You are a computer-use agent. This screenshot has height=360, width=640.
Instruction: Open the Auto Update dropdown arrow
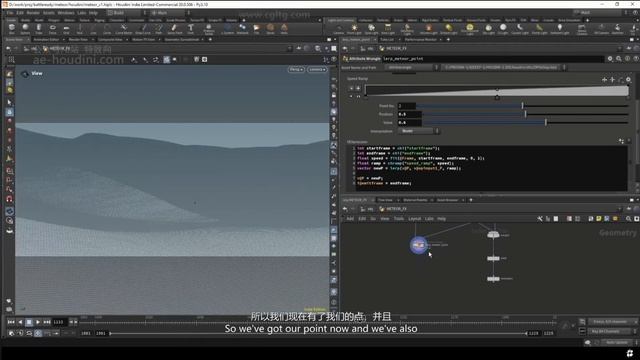636,342
